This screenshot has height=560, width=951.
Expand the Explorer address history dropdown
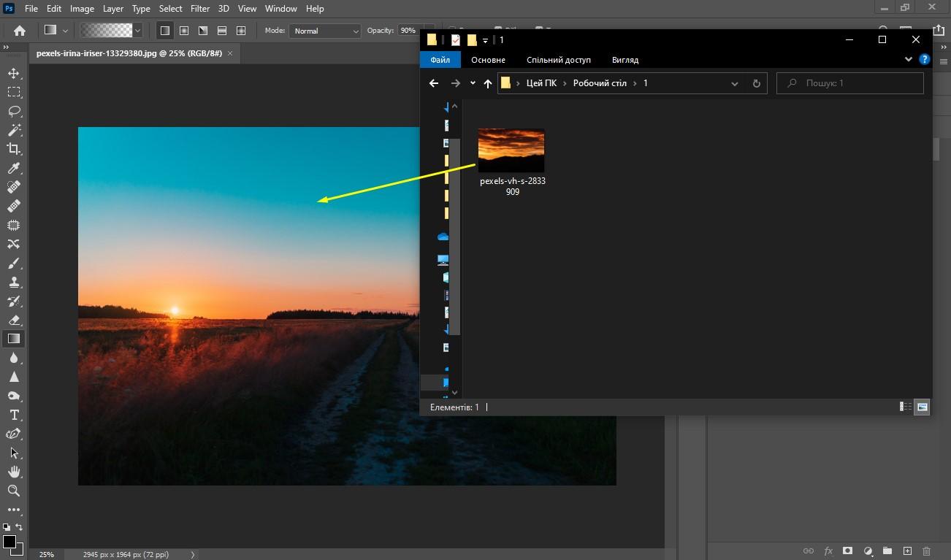point(735,83)
